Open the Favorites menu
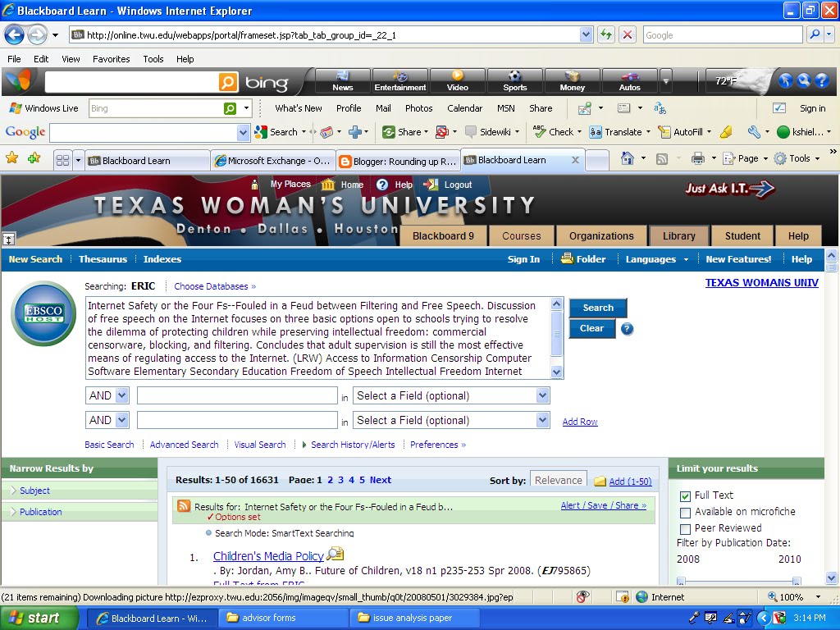 pos(111,59)
